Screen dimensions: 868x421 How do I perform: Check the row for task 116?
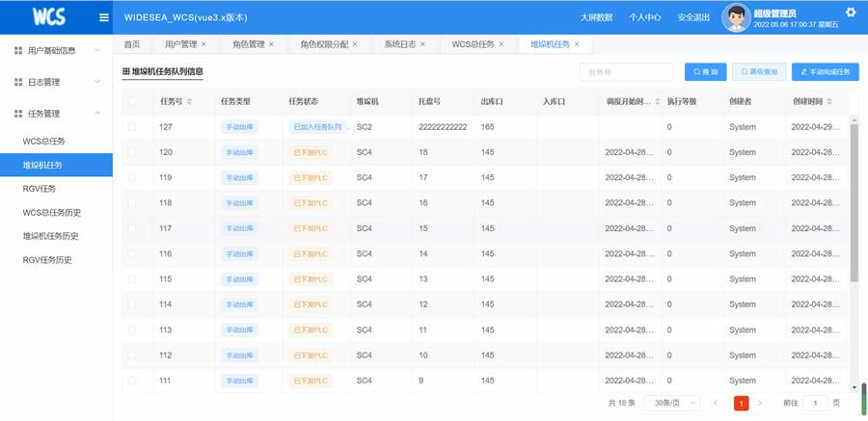pyautogui.click(x=132, y=254)
